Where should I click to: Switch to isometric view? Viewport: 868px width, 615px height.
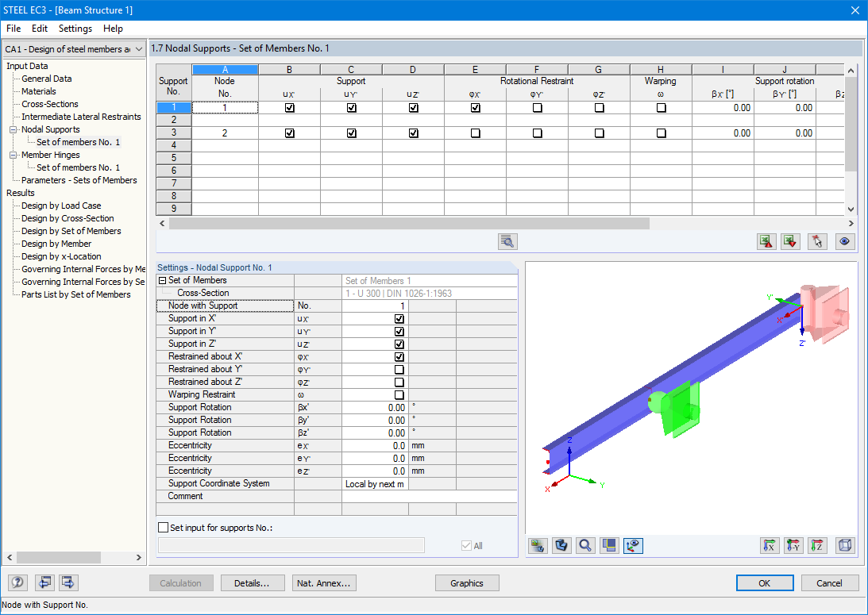[844, 545]
